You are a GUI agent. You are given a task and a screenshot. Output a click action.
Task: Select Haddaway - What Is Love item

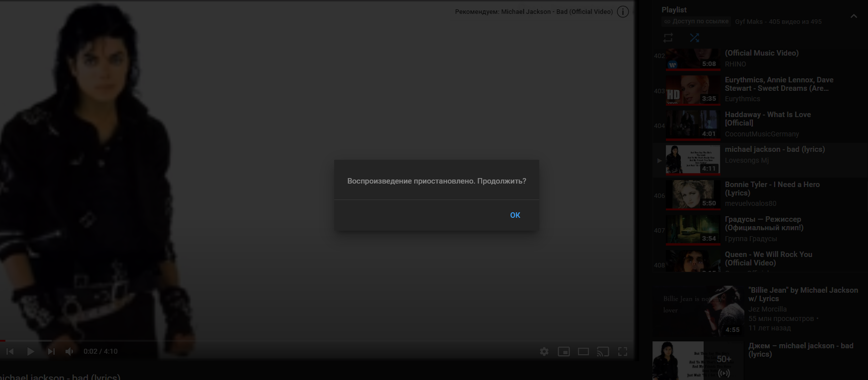(760, 126)
